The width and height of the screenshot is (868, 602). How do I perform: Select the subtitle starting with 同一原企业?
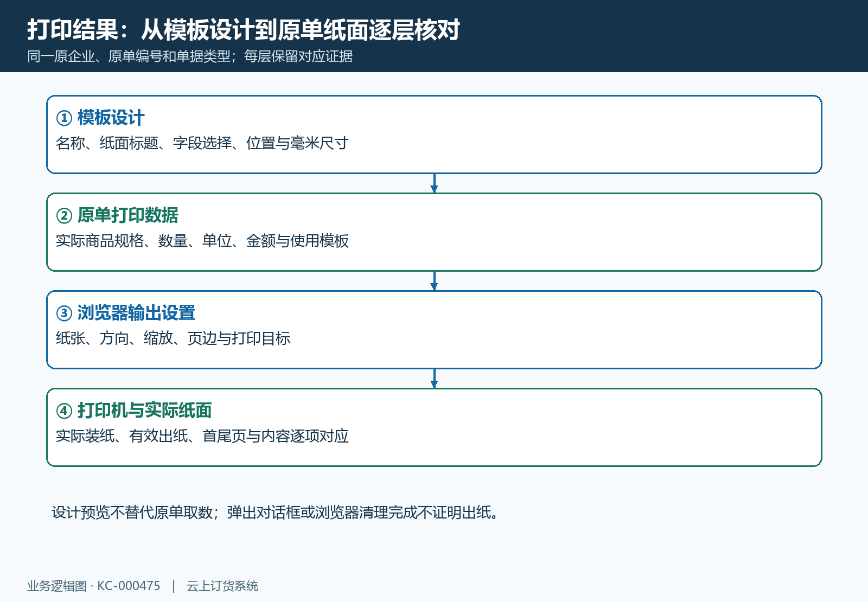click(190, 56)
